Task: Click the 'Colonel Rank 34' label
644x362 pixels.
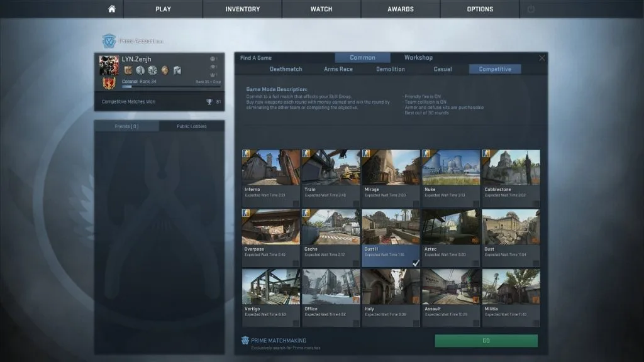Action: [x=139, y=82]
